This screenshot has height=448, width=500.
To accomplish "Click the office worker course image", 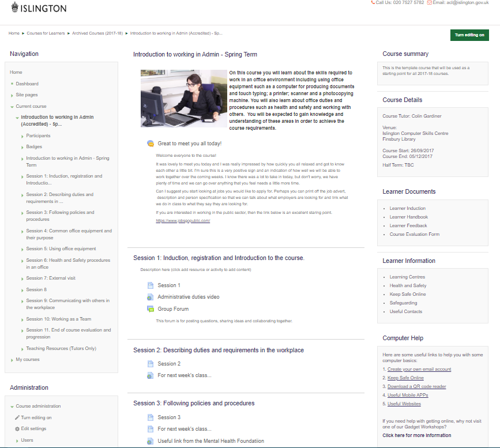I will (x=184, y=99).
